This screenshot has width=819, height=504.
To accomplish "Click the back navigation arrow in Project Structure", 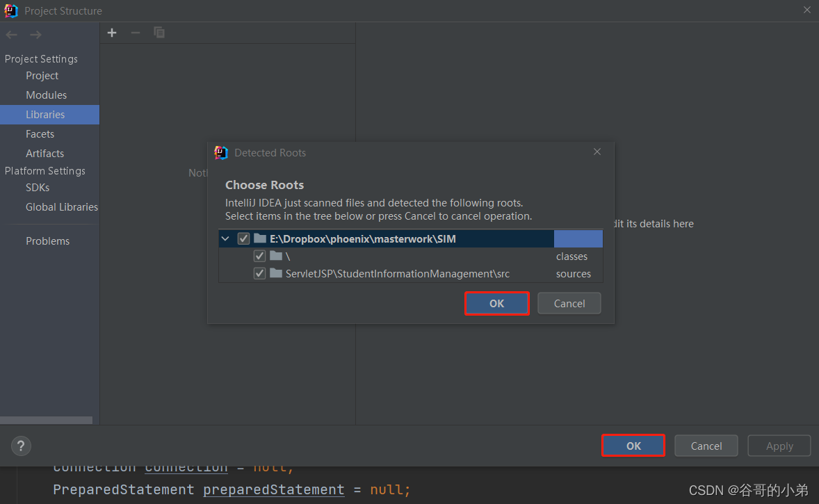I will click(x=12, y=35).
